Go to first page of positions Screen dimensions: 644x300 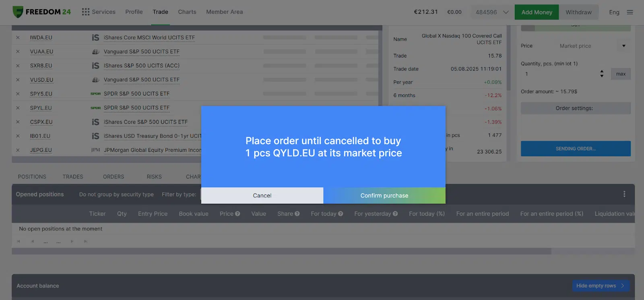click(x=18, y=242)
